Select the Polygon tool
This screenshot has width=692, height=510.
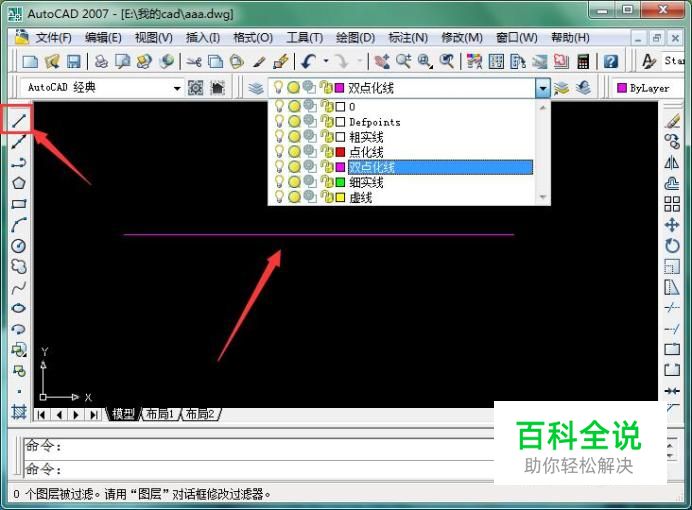pyautogui.click(x=19, y=183)
